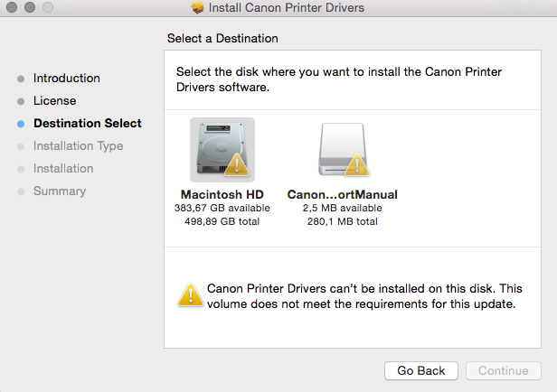Screen dimensions: 557x392
Task: Click the cannot-be-installed error message text
Action: (361, 296)
